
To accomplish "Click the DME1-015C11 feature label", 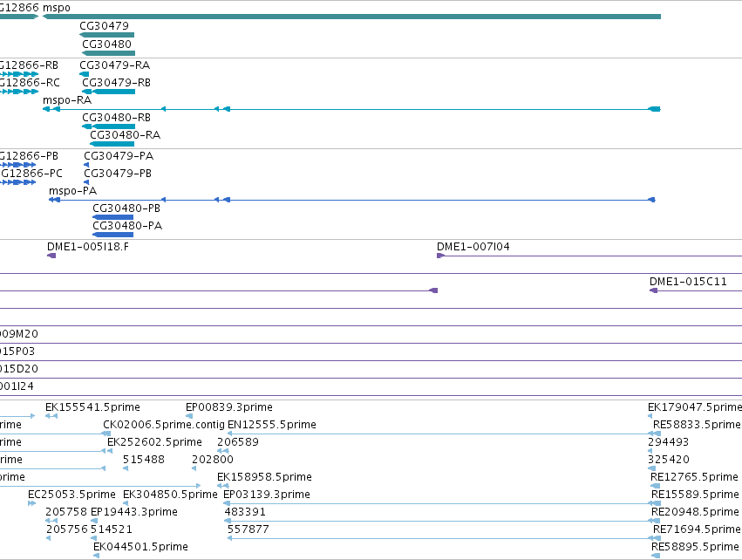I will (x=688, y=282).
